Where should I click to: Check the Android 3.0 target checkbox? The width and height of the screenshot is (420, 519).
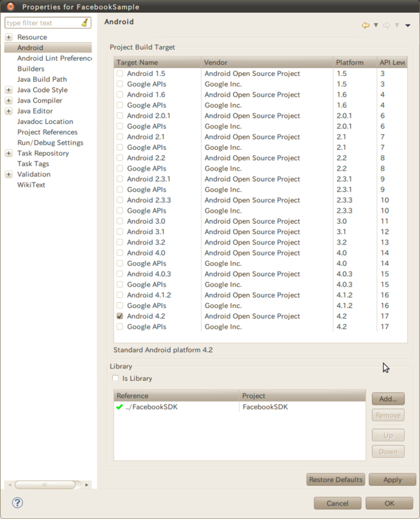(120, 221)
